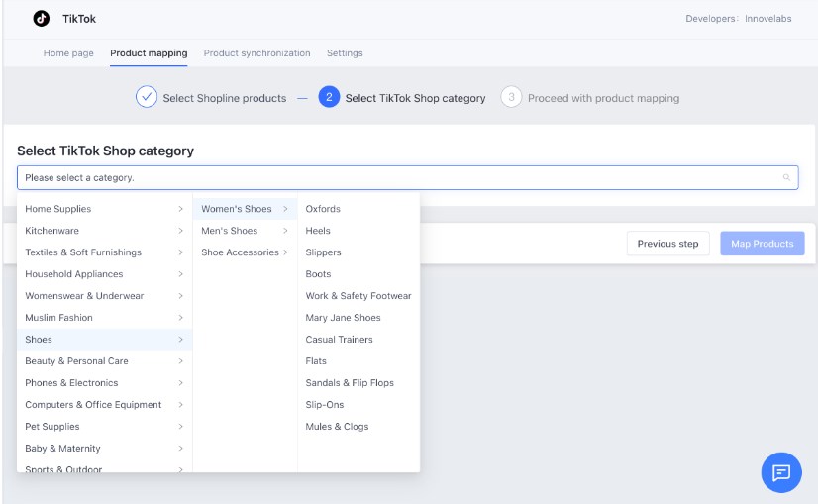Screen dimensions: 818x504
Task: Select Oxfords from women's shoes list
Action: pos(323,209)
